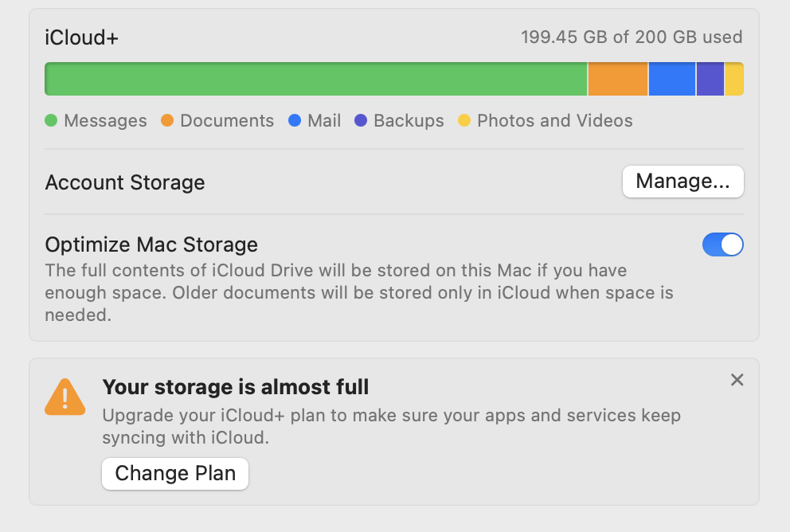Click the orange warning triangle icon
This screenshot has width=790, height=532.
click(65, 396)
